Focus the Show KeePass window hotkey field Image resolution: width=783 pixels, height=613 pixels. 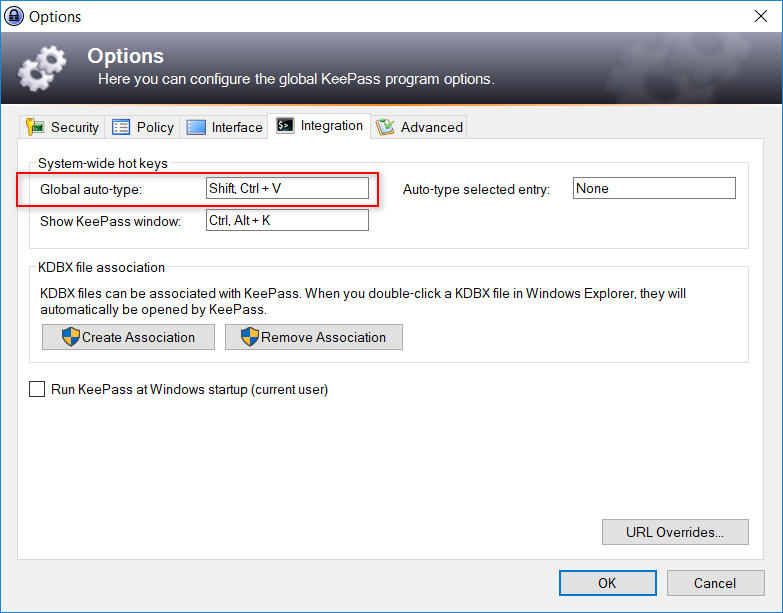(287, 220)
